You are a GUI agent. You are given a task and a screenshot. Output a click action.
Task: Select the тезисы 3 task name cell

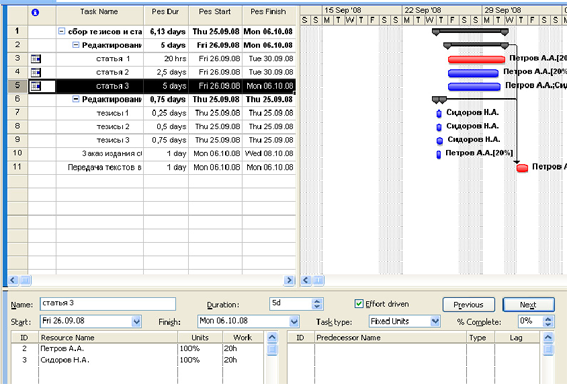(100, 140)
